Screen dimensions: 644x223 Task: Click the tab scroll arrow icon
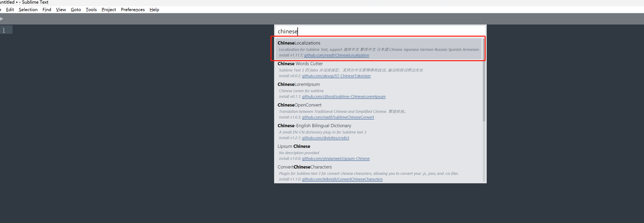pyautogui.click(x=1, y=19)
